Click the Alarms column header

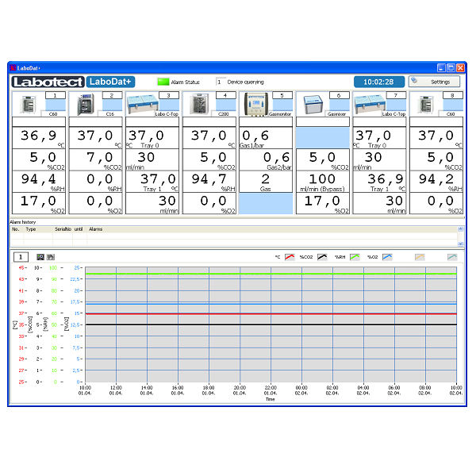pos(96,228)
